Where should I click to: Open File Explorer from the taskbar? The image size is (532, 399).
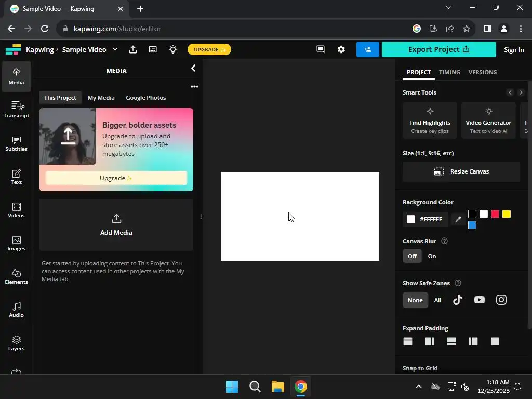pos(277,387)
